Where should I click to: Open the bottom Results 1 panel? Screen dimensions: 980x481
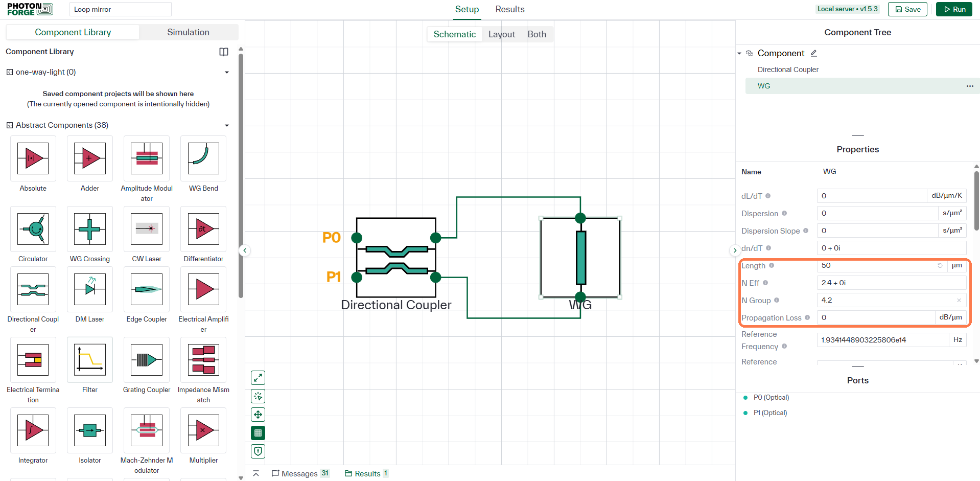pos(366,473)
